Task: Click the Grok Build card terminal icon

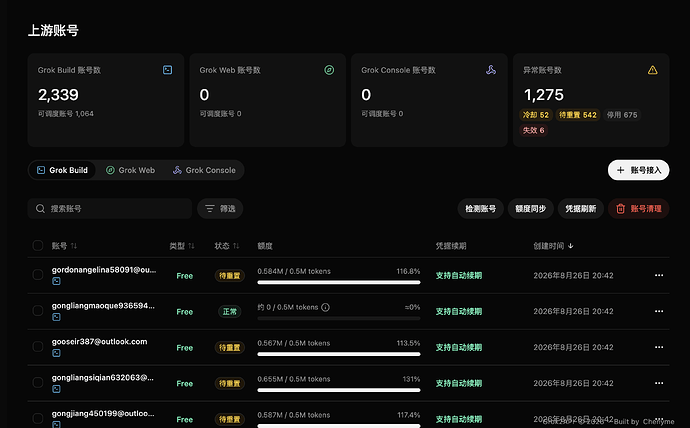Action: pyautogui.click(x=168, y=70)
